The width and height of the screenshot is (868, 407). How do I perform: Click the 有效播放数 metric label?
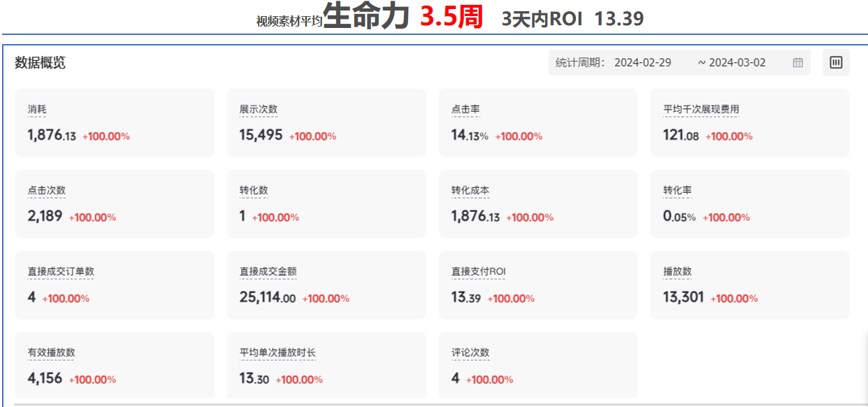click(52, 352)
